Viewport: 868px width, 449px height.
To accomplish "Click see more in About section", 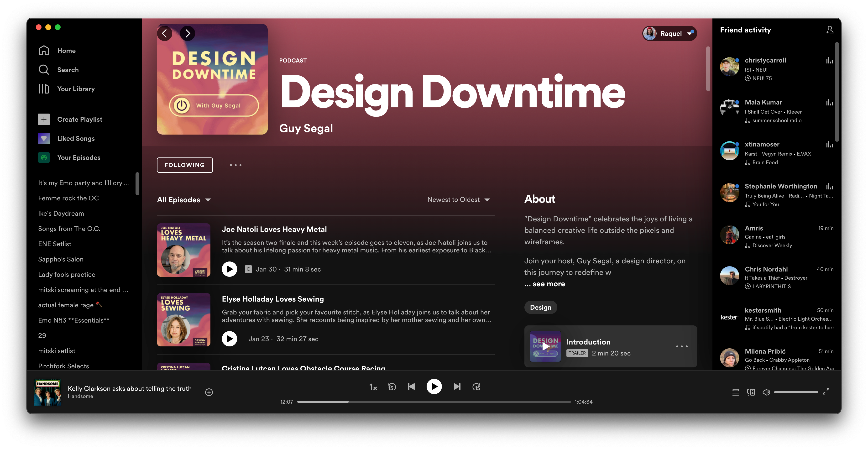I will [x=549, y=284].
